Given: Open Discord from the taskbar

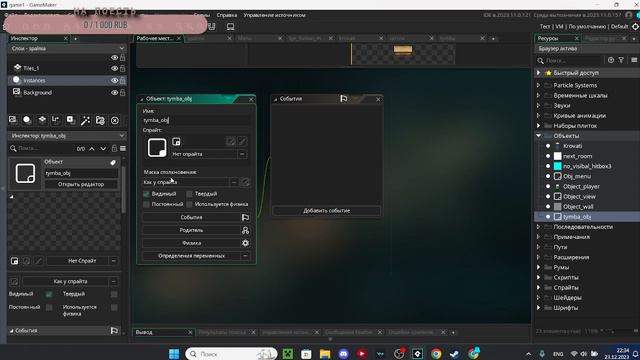Looking at the screenshot, I should [344, 353].
